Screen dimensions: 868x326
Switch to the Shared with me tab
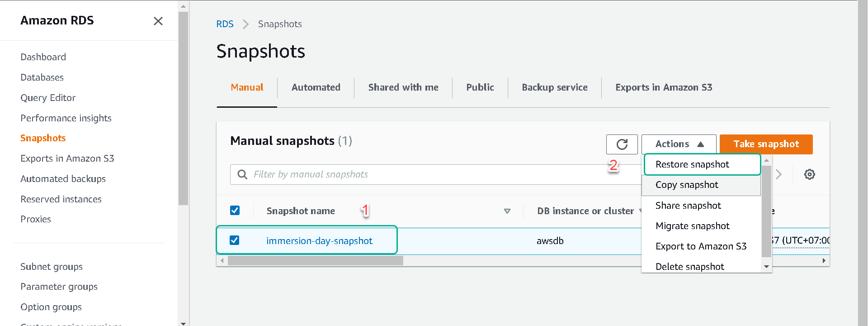(x=403, y=87)
